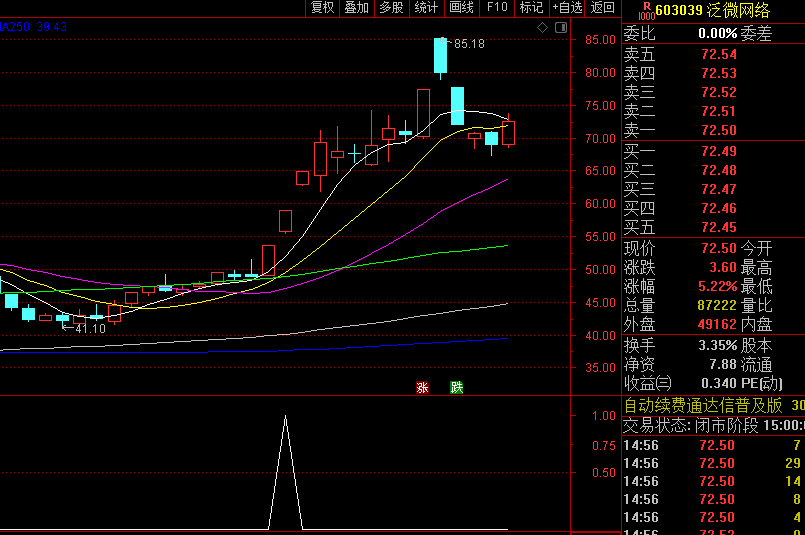Click the red 涨 marker icon

coord(422,387)
